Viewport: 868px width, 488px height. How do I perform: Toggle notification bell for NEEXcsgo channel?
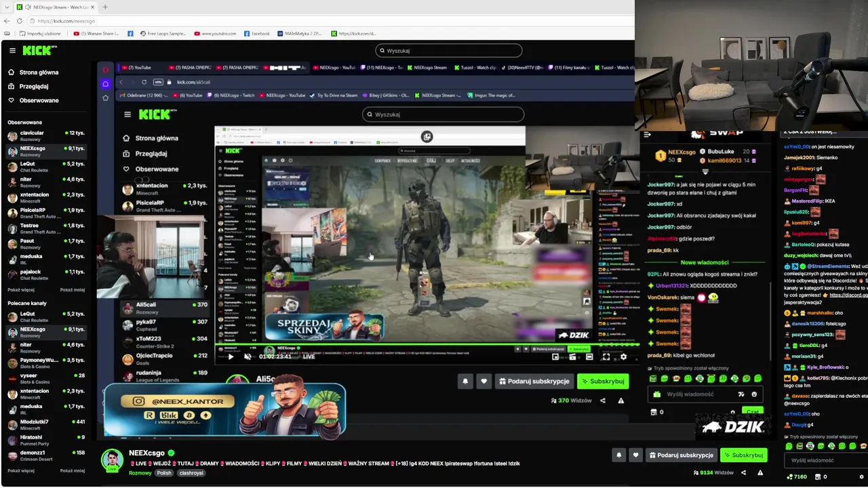pos(618,455)
